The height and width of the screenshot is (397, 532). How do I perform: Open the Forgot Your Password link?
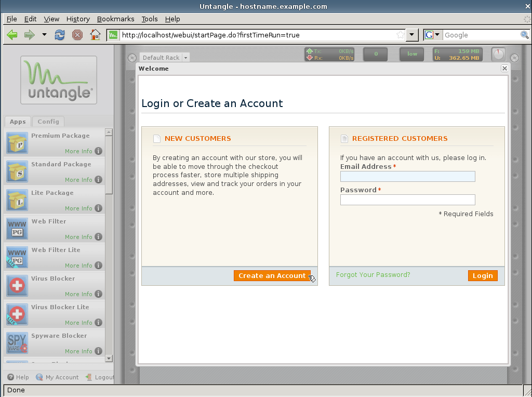pos(373,274)
